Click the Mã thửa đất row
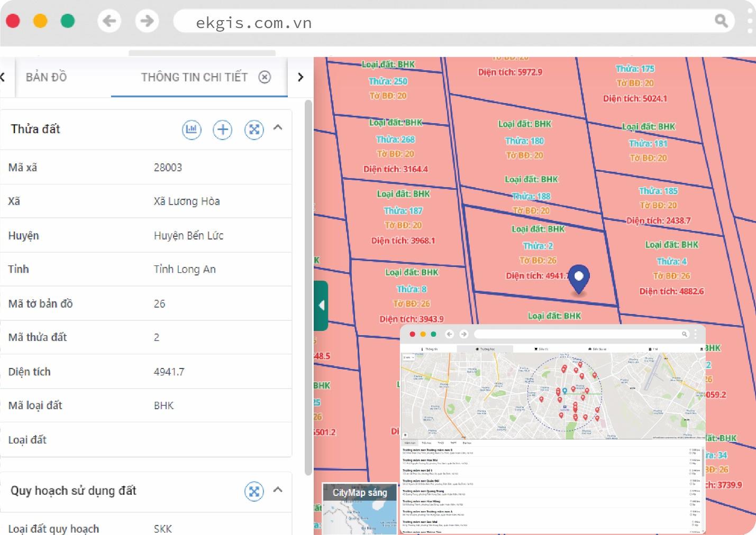The width and height of the screenshot is (756, 535). (146, 337)
